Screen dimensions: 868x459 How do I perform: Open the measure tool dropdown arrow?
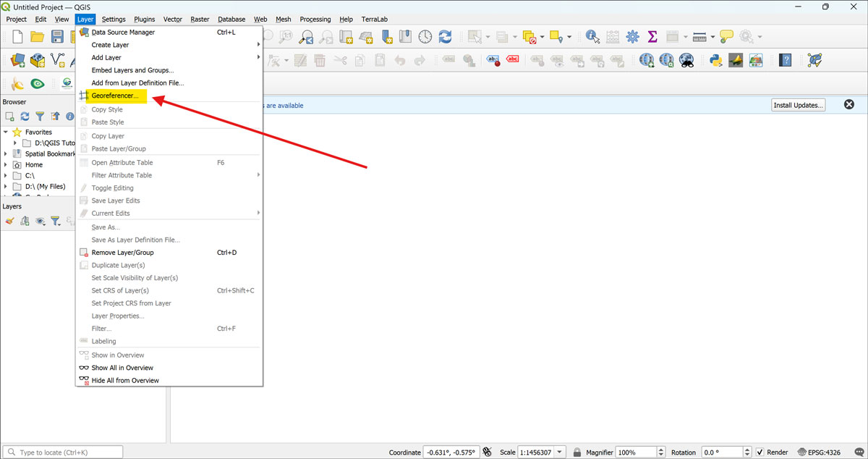(x=712, y=36)
